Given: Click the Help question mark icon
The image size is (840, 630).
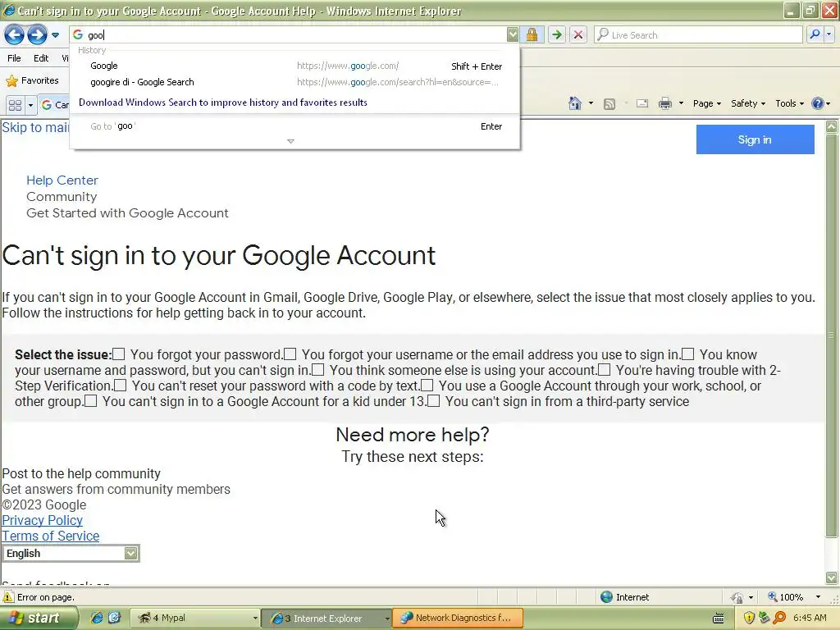Looking at the screenshot, I should coord(818,103).
